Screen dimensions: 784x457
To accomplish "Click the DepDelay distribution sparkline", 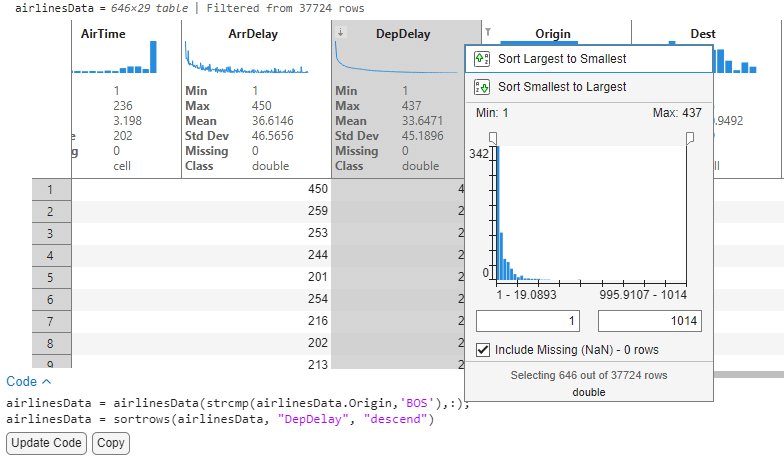I will coord(396,59).
